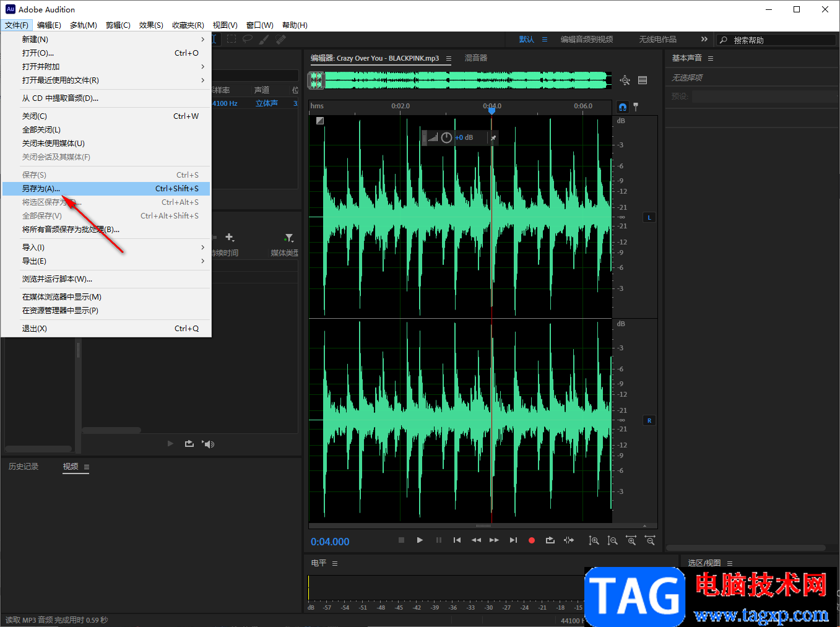The height and width of the screenshot is (627, 840).
Task: Open the 视频 panel menu icon
Action: (87, 467)
